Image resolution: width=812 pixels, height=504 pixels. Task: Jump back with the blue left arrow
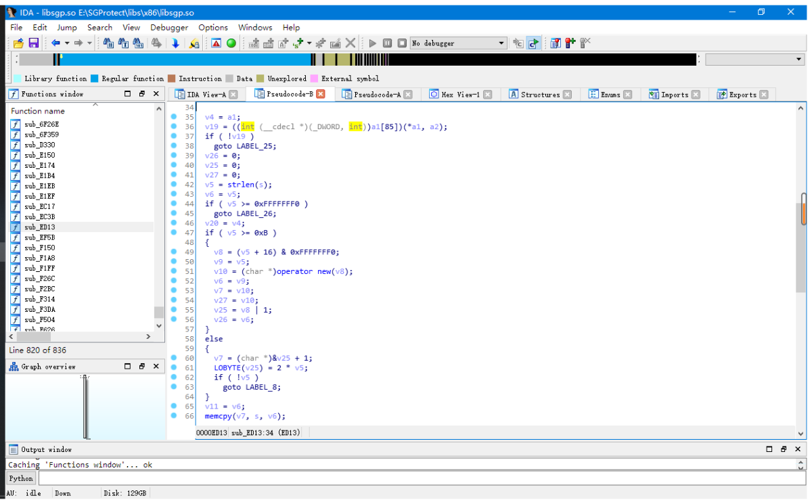click(55, 43)
